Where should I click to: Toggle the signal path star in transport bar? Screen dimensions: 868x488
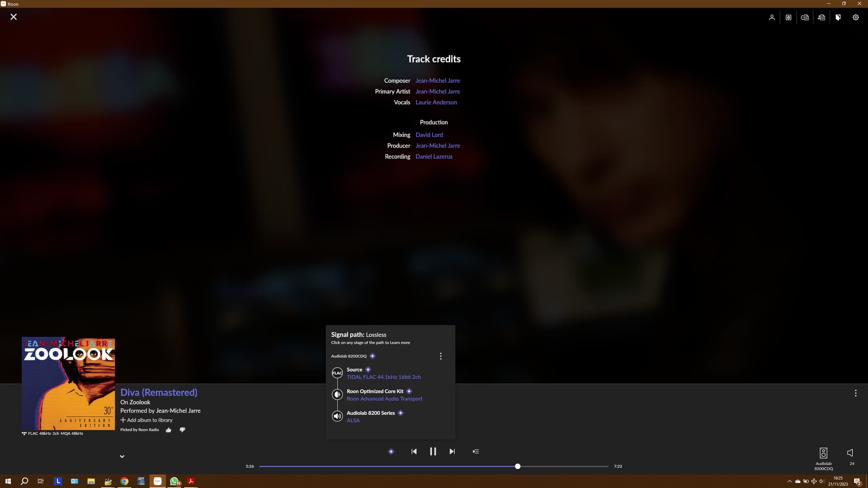click(x=391, y=451)
